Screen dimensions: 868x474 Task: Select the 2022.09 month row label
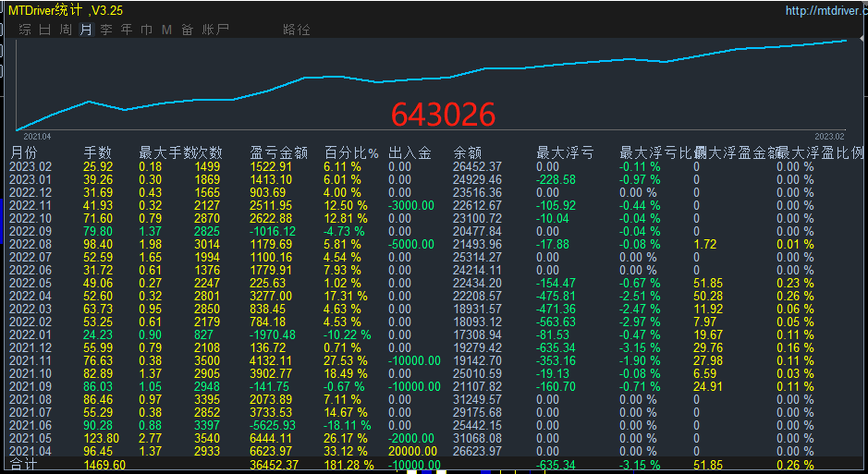click(31, 231)
